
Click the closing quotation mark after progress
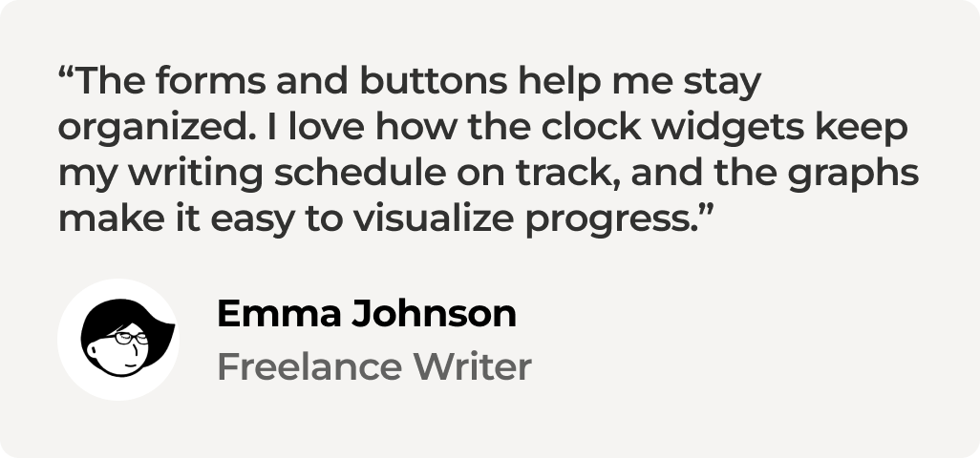tap(706, 210)
